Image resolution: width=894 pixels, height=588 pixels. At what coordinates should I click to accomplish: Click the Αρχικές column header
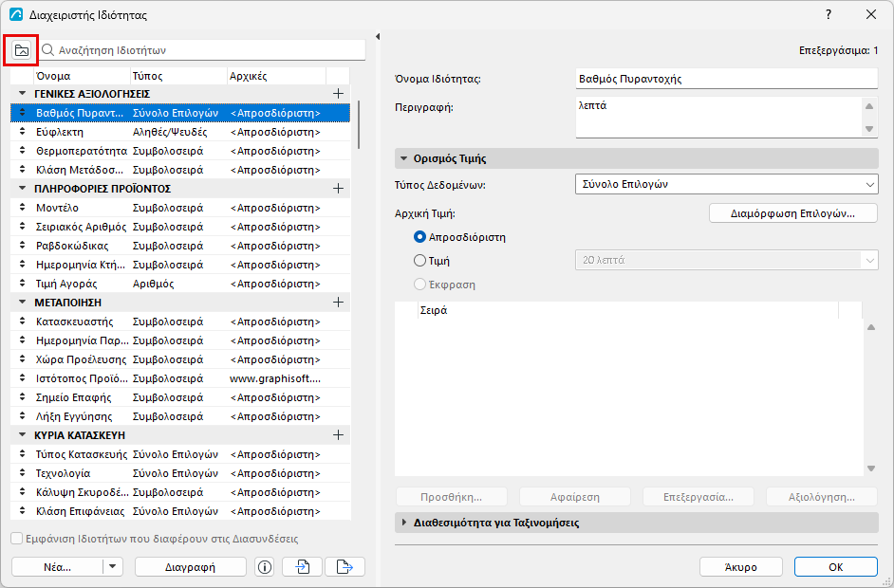[276, 77]
